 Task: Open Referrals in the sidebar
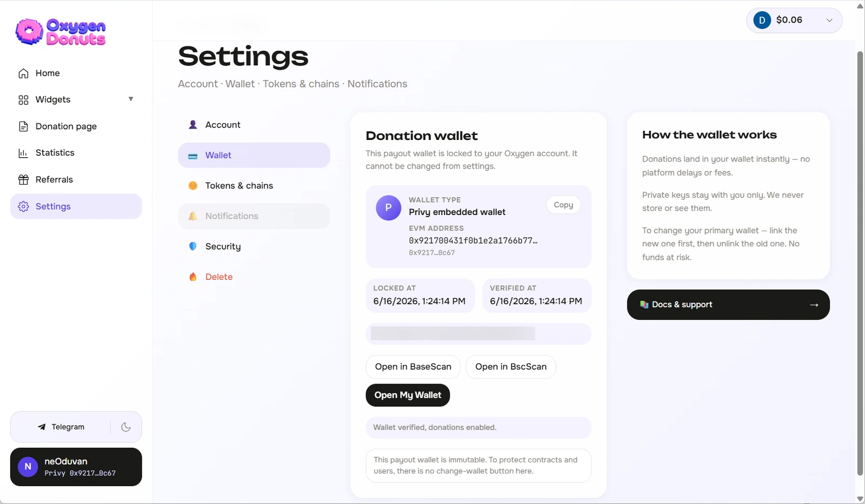tap(76, 179)
